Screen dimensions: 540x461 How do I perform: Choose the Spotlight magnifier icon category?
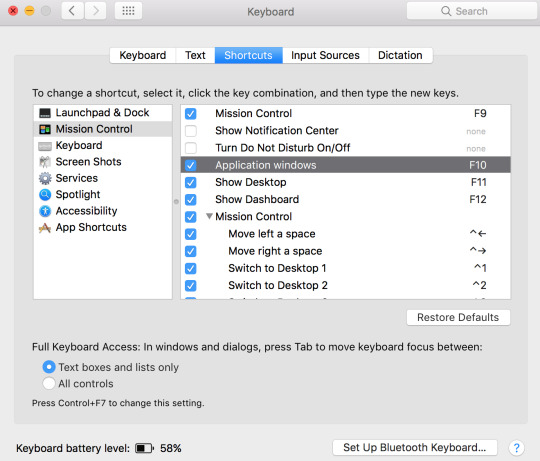click(x=45, y=195)
